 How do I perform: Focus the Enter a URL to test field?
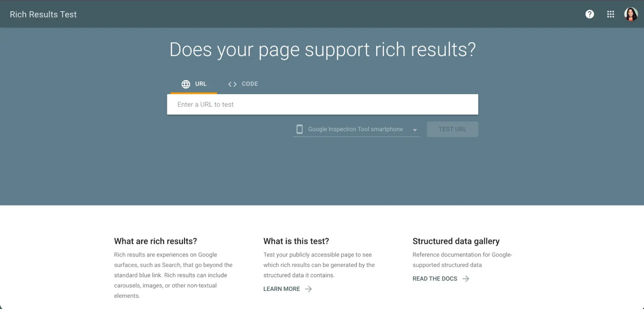[x=322, y=104]
